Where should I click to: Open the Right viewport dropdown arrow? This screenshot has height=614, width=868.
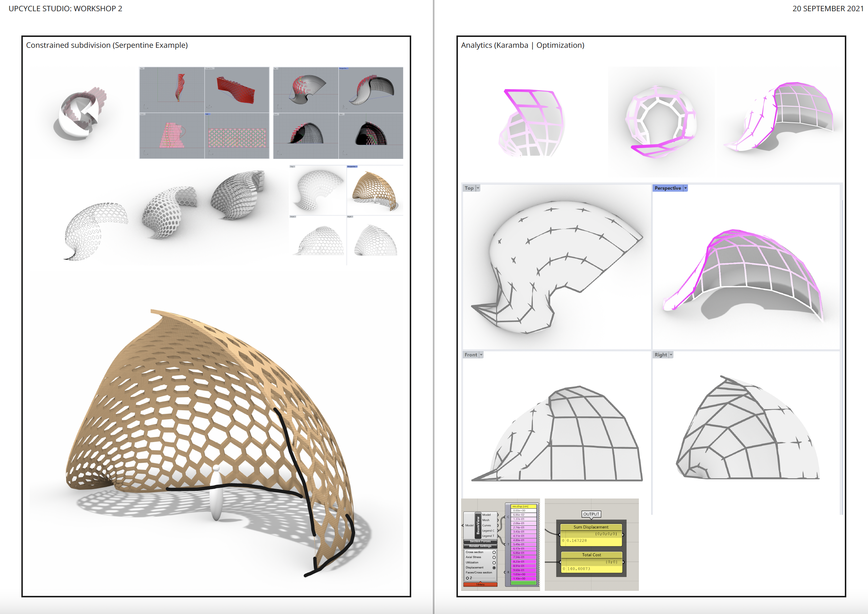pos(671,355)
